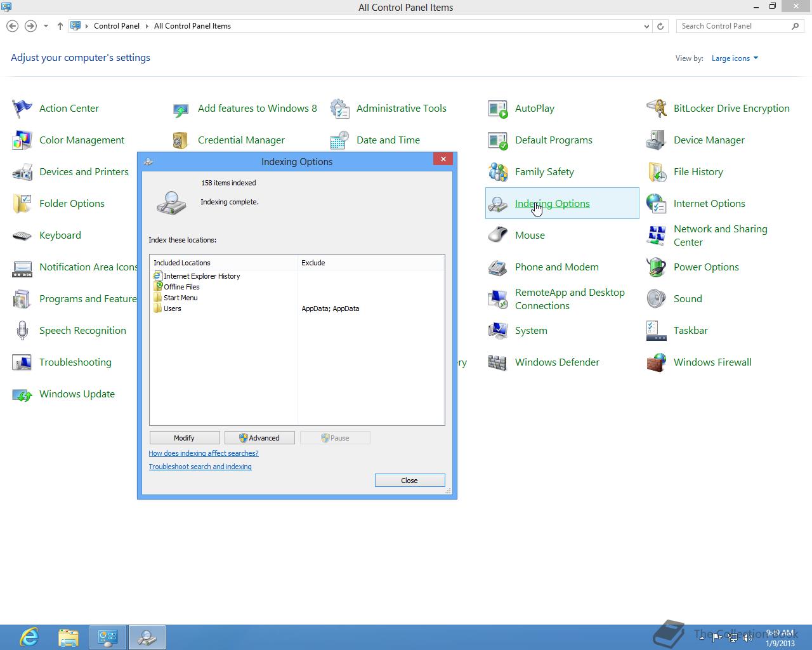Image resolution: width=812 pixels, height=650 pixels.
Task: Open the Speech Recognition microphone icon
Action: (x=22, y=331)
